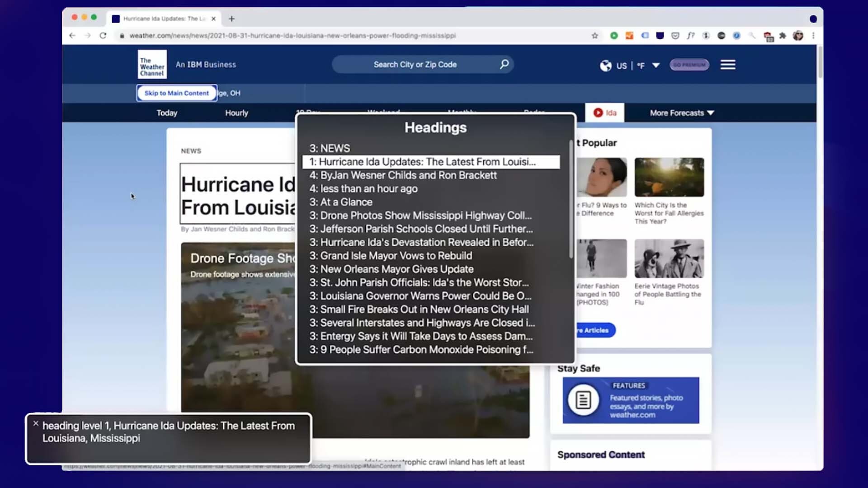Open a new browser tab
868x488 pixels.
pyautogui.click(x=231, y=19)
